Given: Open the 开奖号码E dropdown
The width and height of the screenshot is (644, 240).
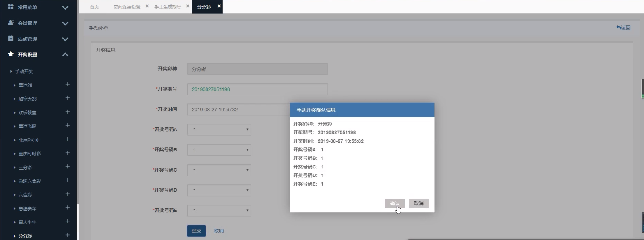Looking at the screenshot, I should 219,210.
